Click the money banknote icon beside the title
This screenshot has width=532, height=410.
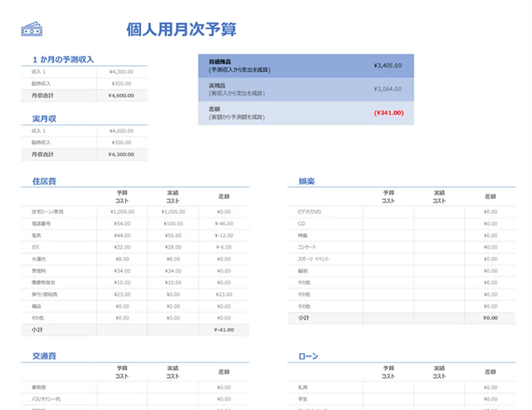click(x=32, y=29)
